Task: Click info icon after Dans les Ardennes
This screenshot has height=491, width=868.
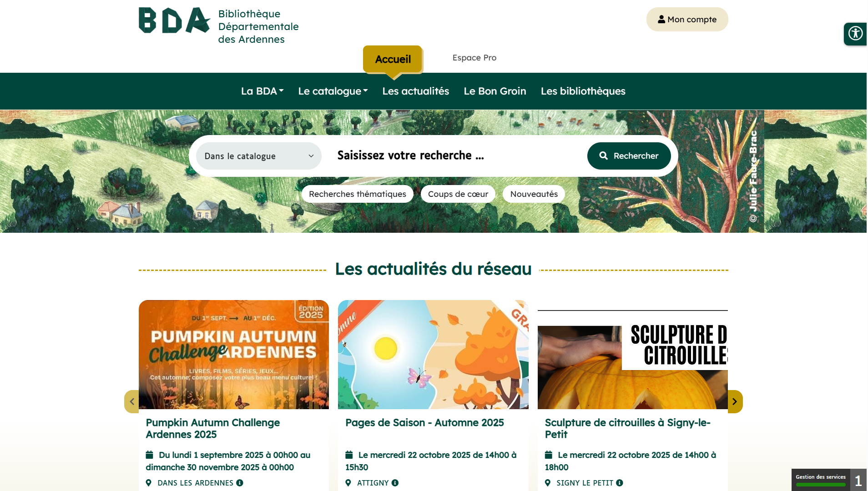Action: (240, 483)
